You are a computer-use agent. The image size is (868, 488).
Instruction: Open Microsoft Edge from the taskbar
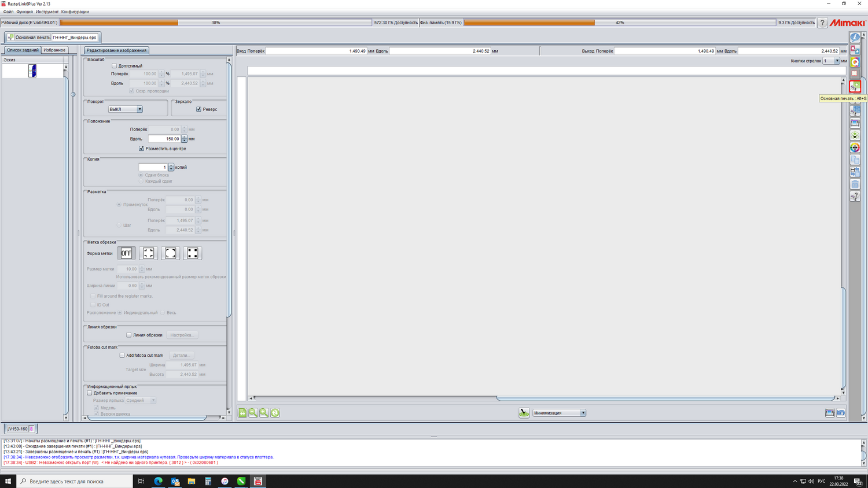click(x=158, y=481)
